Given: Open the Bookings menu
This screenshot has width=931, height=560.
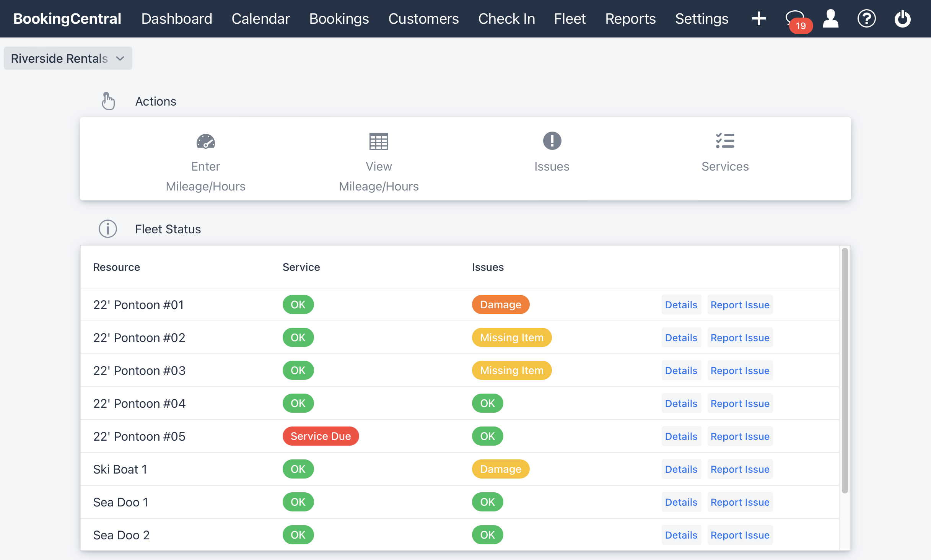Looking at the screenshot, I should pos(339,19).
